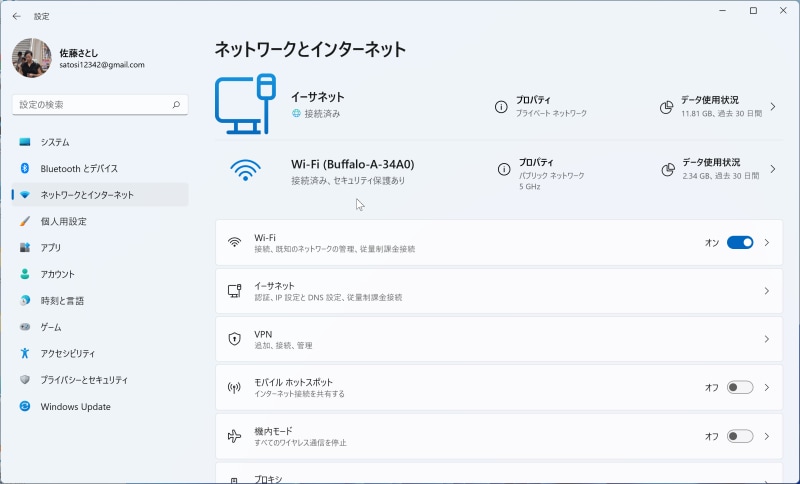
Task: Click the large Wi-Fi signal icon
Action: [245, 170]
